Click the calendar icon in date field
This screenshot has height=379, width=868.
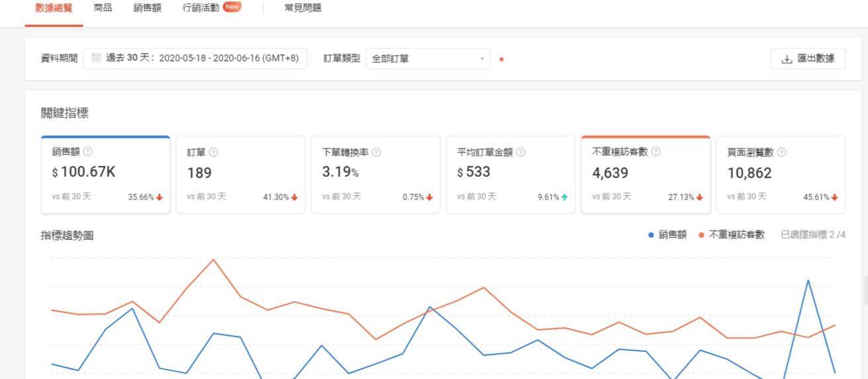[x=96, y=58]
